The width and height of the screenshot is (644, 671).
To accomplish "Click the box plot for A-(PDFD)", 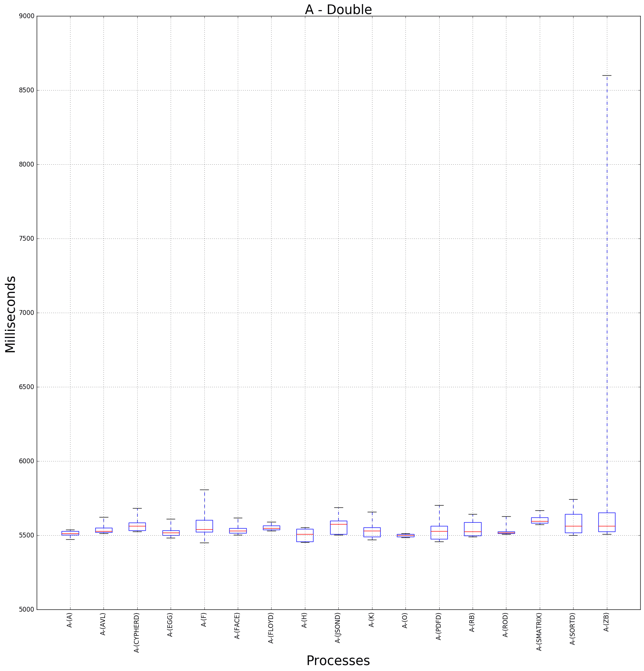I will click(439, 533).
